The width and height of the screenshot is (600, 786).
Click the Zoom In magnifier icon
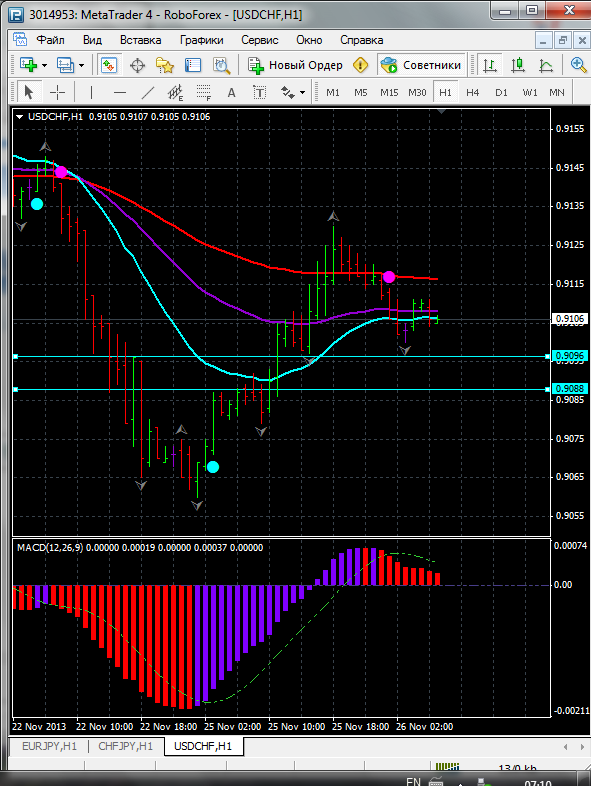pos(578,65)
